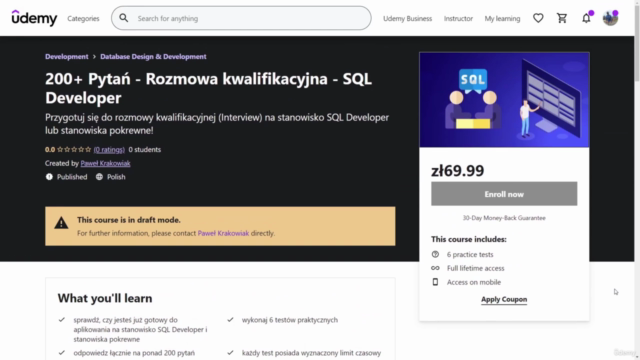Go to Udemy Business

[407, 18]
